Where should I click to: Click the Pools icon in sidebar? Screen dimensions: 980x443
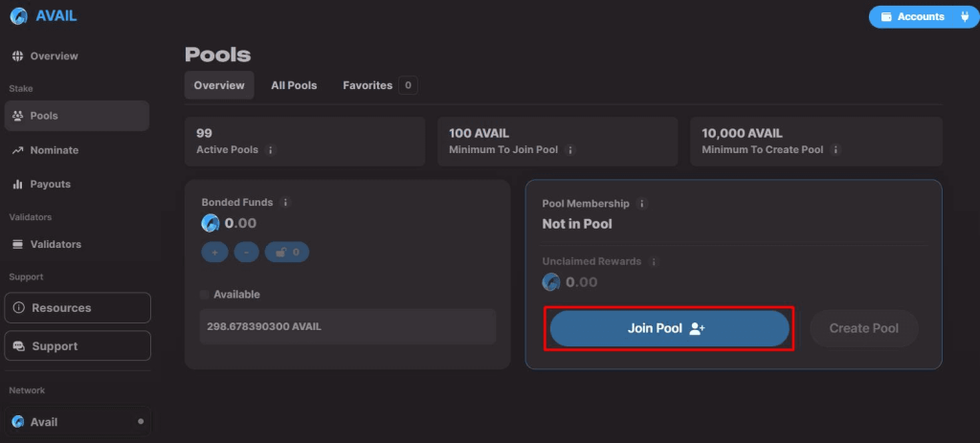[x=17, y=116]
